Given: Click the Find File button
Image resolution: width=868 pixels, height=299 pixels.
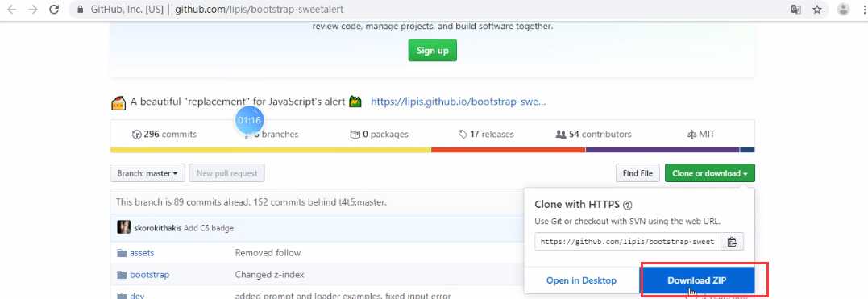Looking at the screenshot, I should (x=638, y=173).
